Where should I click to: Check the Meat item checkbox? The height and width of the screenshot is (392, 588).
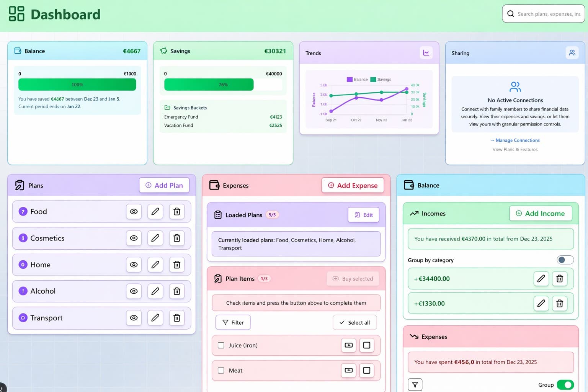point(221,370)
